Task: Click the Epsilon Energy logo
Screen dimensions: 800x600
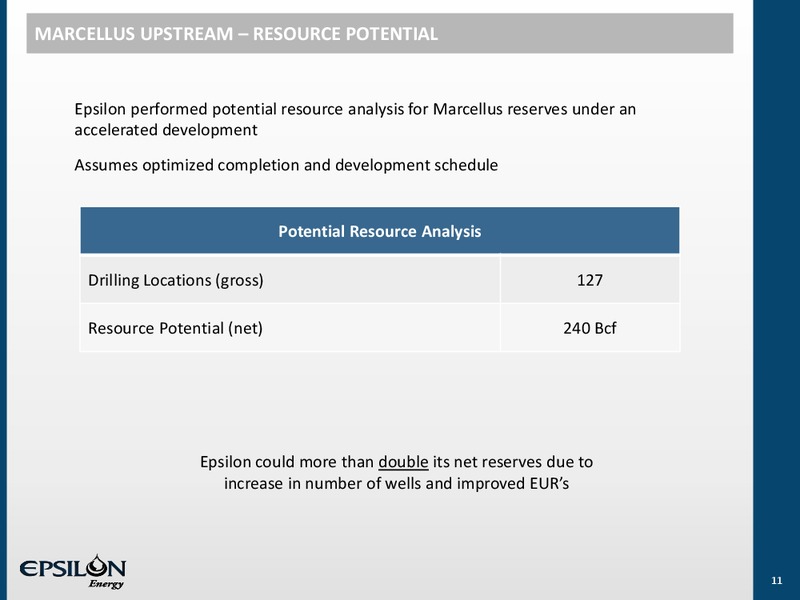Action: 72,571
